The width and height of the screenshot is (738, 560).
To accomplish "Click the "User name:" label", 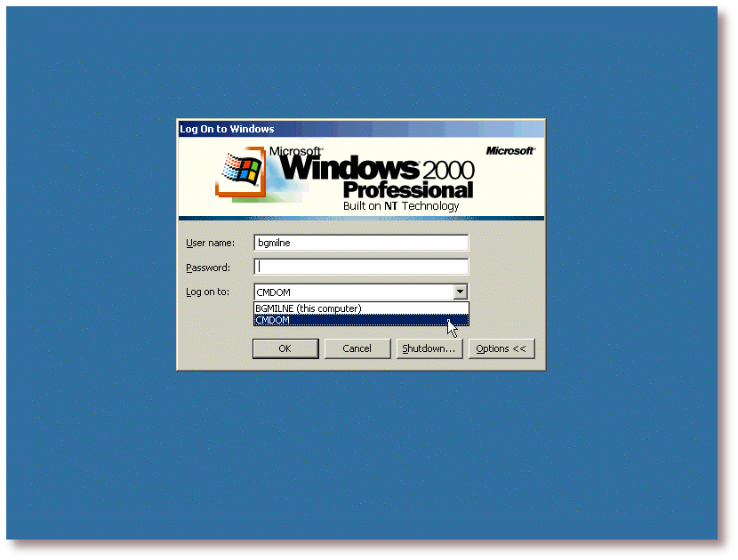I will pos(210,243).
